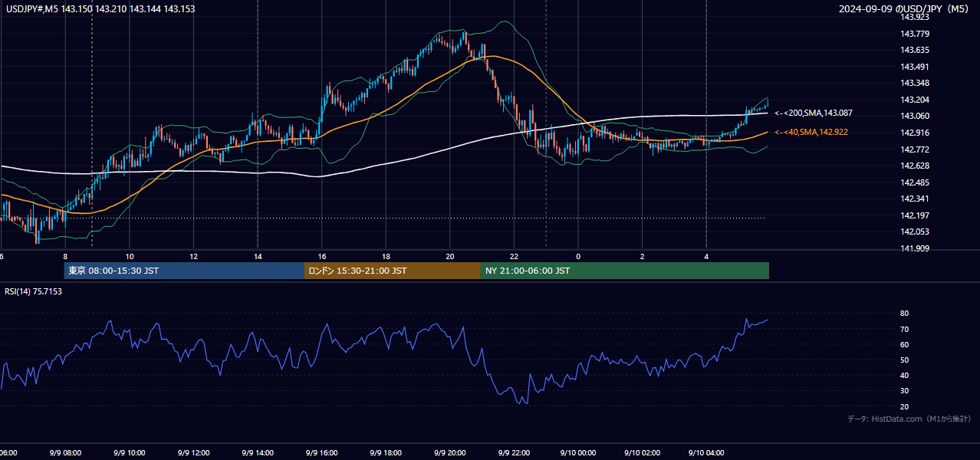Click the 40 SMA 142.922 label
The height and width of the screenshot is (460, 980).
811,132
